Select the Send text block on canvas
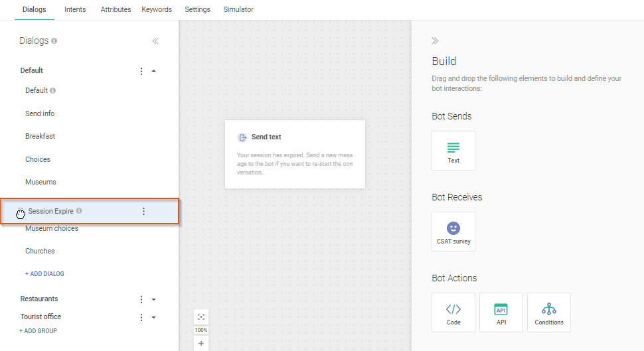 (x=295, y=154)
